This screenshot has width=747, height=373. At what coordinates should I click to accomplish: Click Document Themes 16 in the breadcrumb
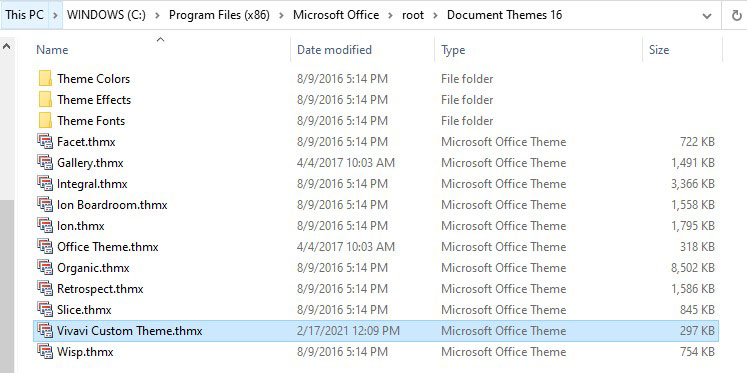(505, 15)
